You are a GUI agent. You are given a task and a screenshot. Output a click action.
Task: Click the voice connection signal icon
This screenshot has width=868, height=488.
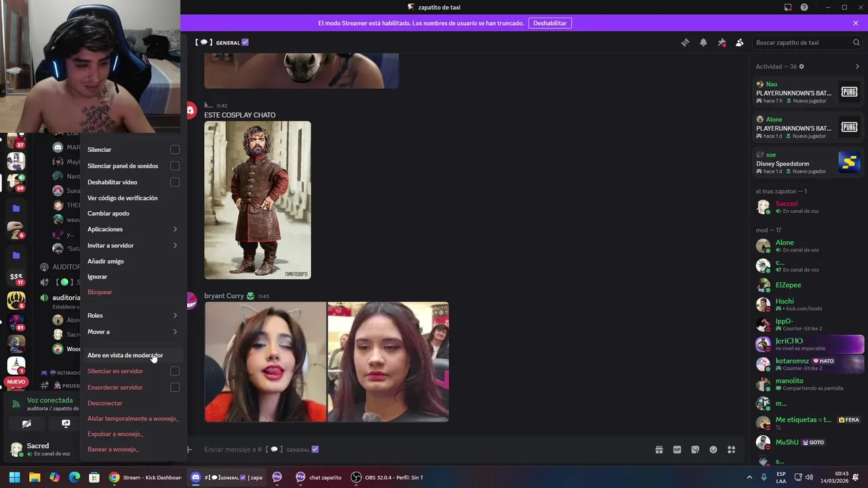(16, 404)
